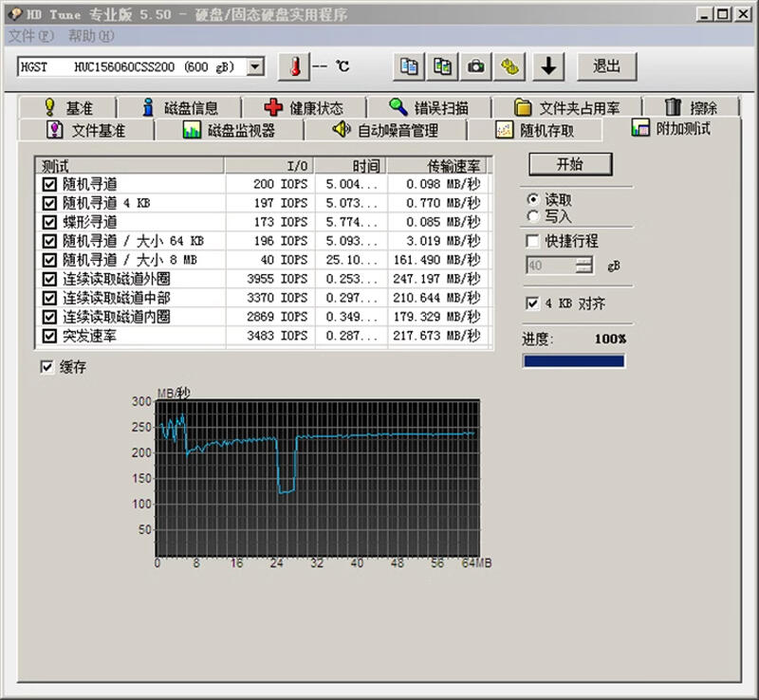Image resolution: width=759 pixels, height=700 pixels.
Task: Select the 读取 read radio button
Action: (533, 199)
